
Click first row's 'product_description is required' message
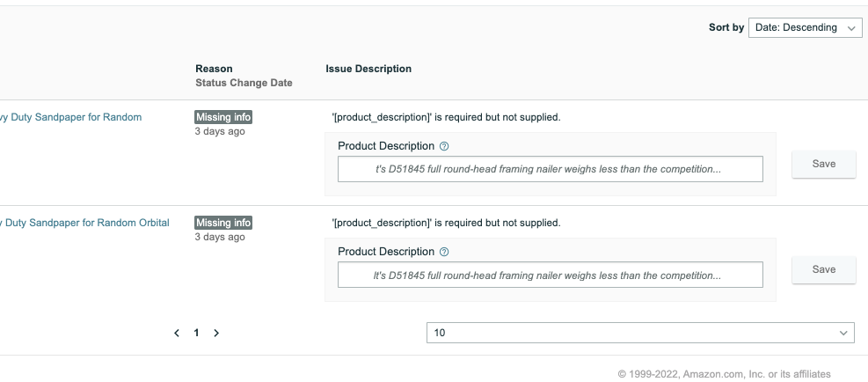(x=446, y=117)
